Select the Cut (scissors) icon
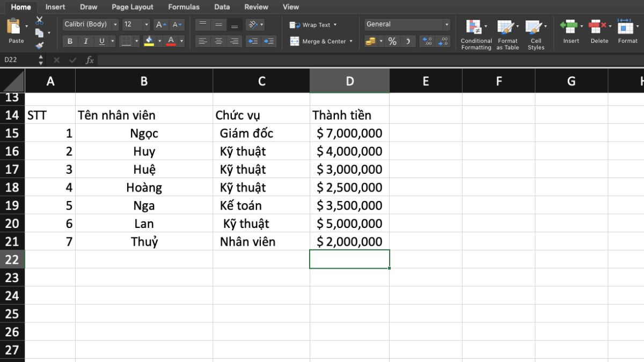The height and width of the screenshot is (362, 644). [x=39, y=20]
